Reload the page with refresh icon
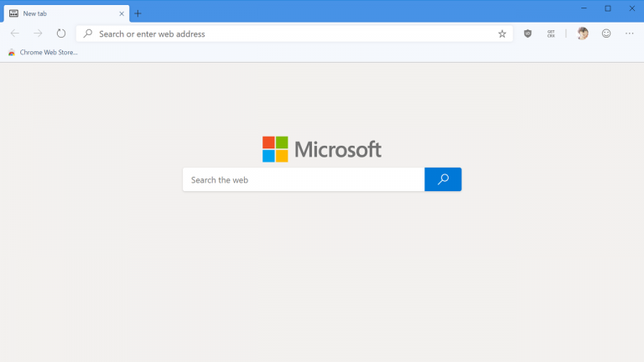Screen dimensions: 644x362 pyautogui.click(x=61, y=34)
